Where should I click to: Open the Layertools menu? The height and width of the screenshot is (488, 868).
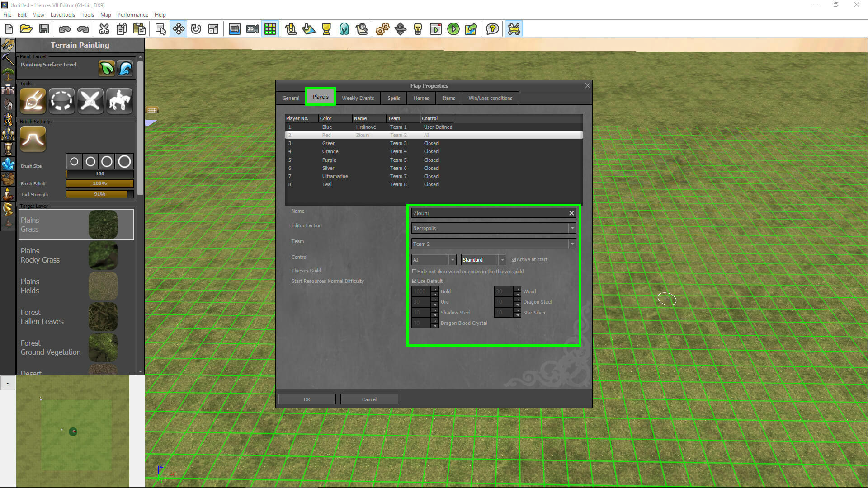(63, 15)
